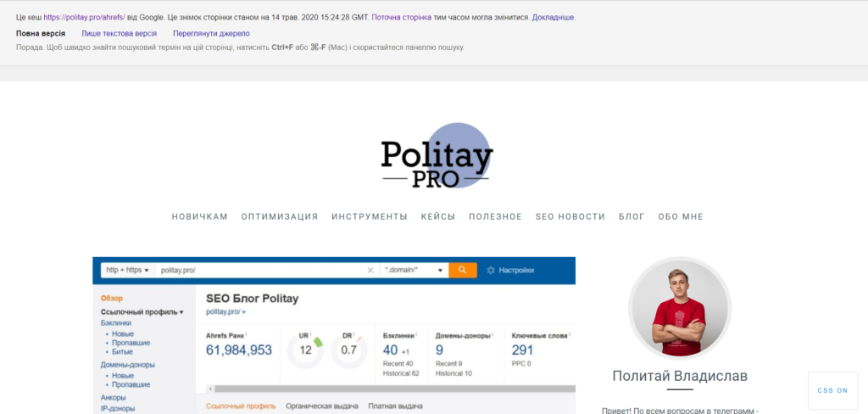This screenshot has width=868, height=414.
Task: Expand the politay.pro/ dropdown under the title
Action: coord(244,312)
